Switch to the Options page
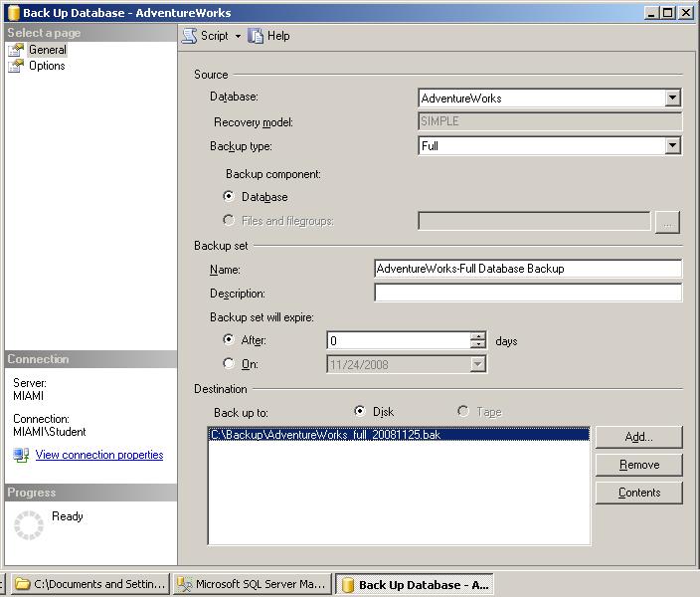The width and height of the screenshot is (700, 597). tap(47, 66)
